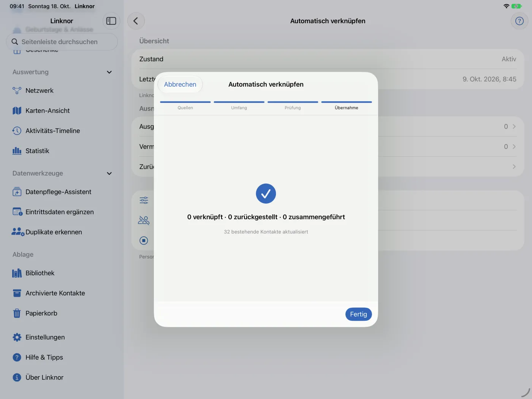Collapse the Datenwerkzeuge section

[109, 173]
